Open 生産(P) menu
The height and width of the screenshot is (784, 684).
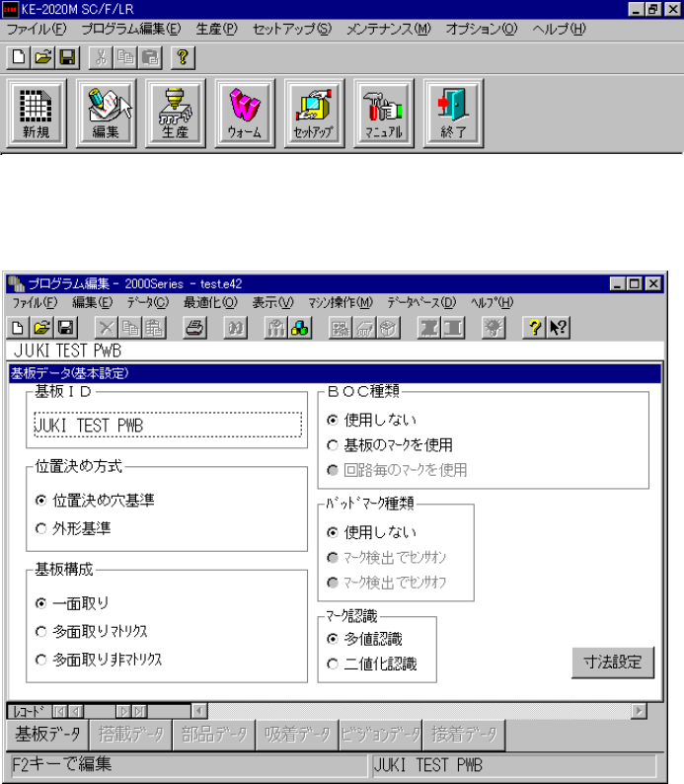point(217,29)
